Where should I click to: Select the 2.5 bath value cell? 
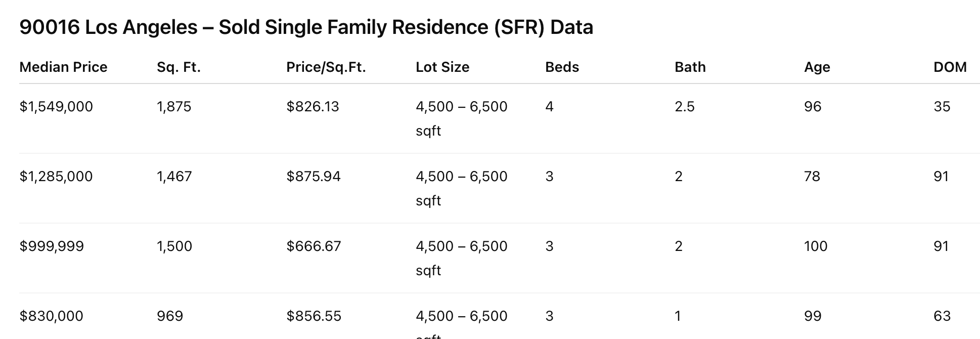(685, 107)
